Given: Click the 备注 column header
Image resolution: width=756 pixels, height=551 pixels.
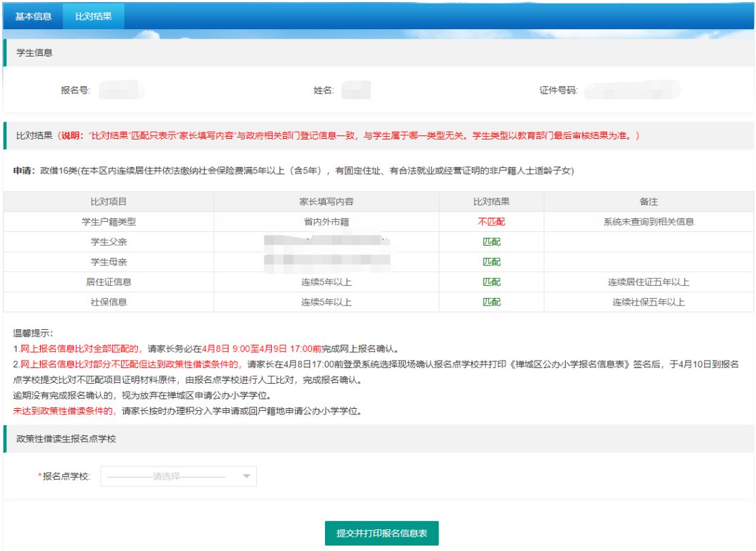Looking at the screenshot, I should point(648,202).
